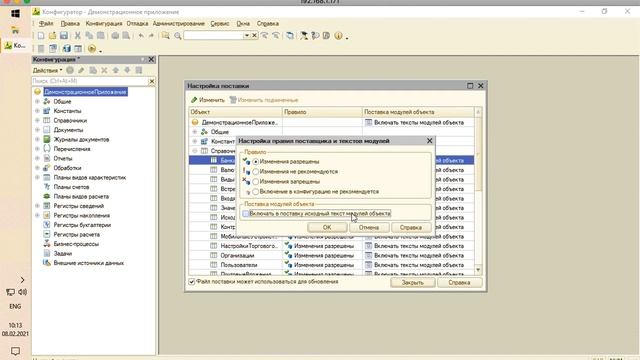640x360 pixels.
Task: Click the Внешние источники данных icon
Action: tap(47, 263)
